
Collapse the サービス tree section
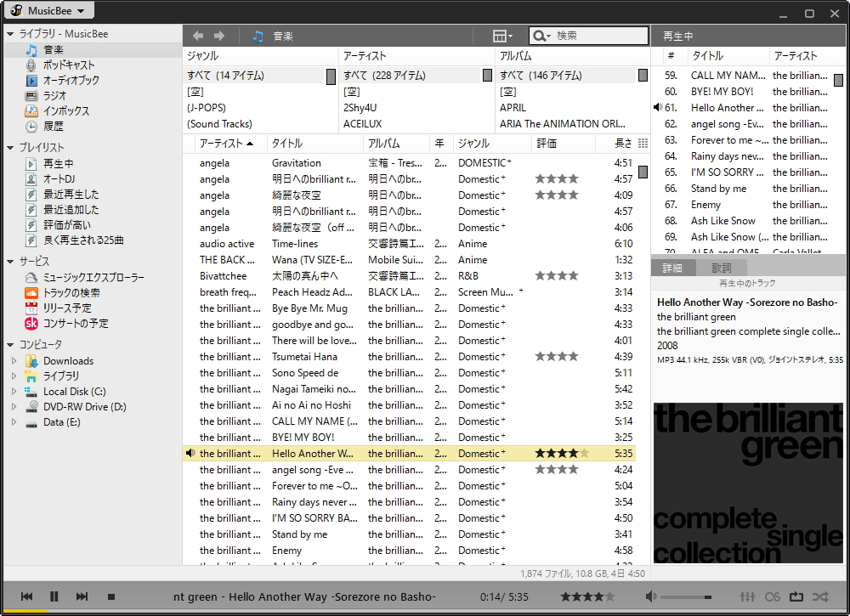tap(10, 262)
